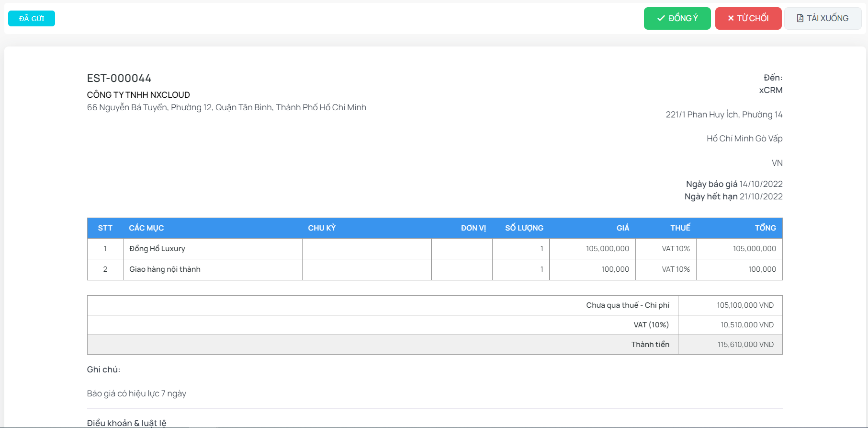Click VAT 10% in the Đồng Hồ Luxury row
868x428 pixels.
click(x=676, y=249)
